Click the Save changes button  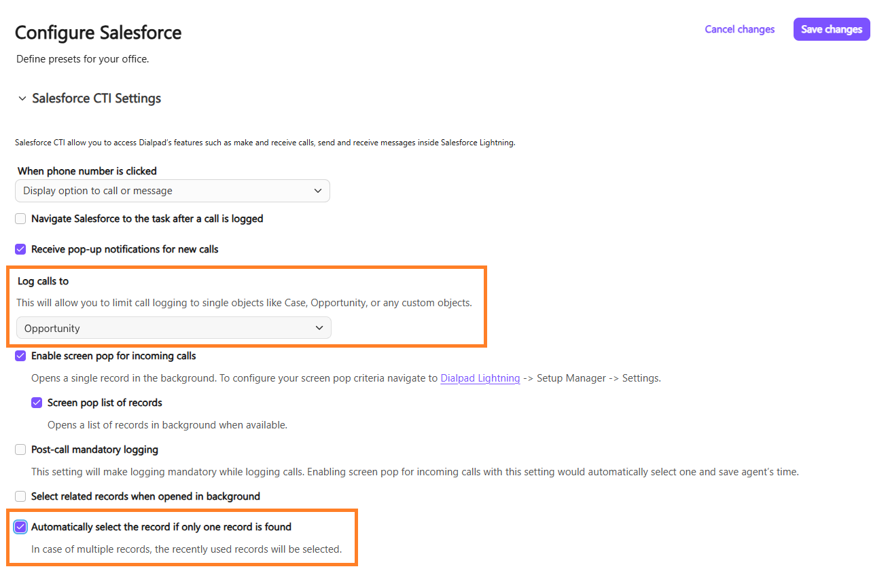[x=832, y=29]
